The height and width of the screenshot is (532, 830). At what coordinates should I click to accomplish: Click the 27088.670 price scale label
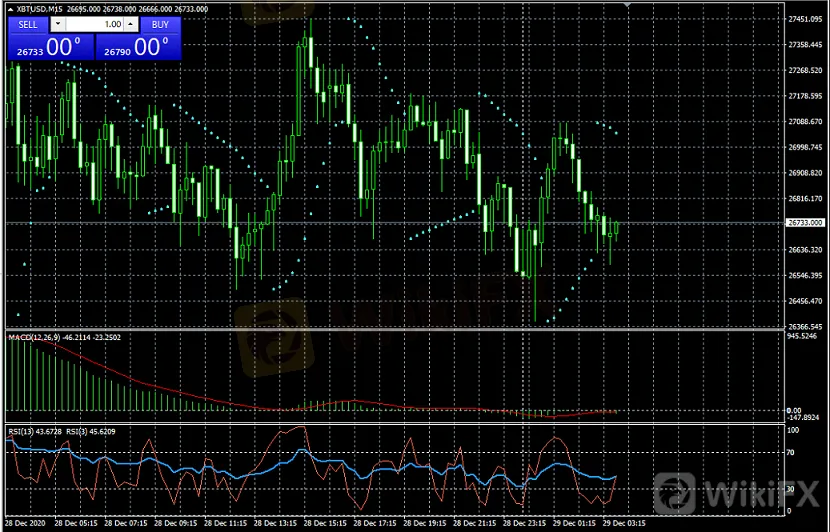click(806, 121)
